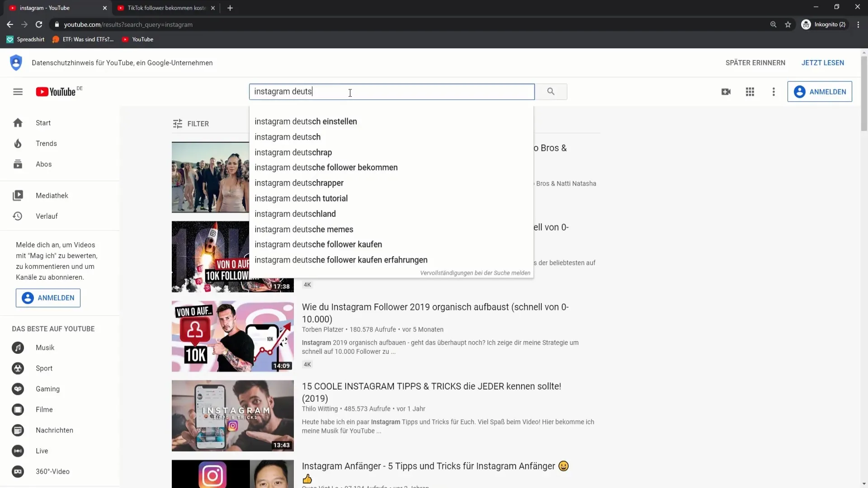Open the 360°-Video category

pyautogui.click(x=60, y=471)
